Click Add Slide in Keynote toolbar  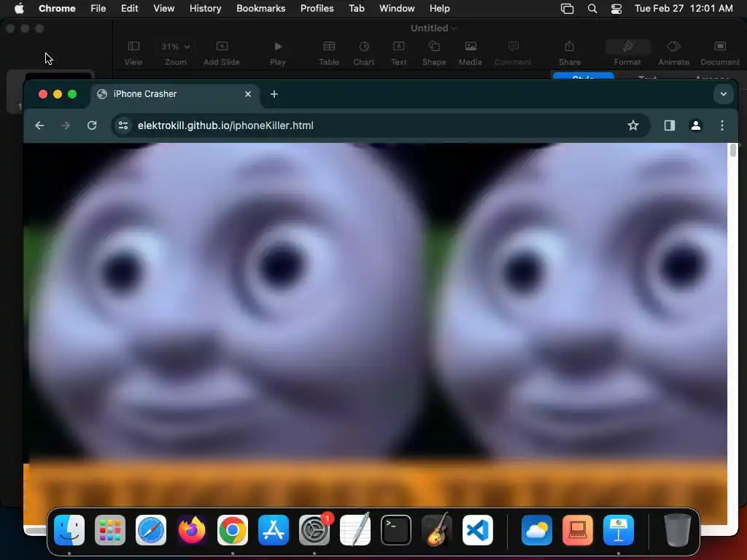[222, 52]
